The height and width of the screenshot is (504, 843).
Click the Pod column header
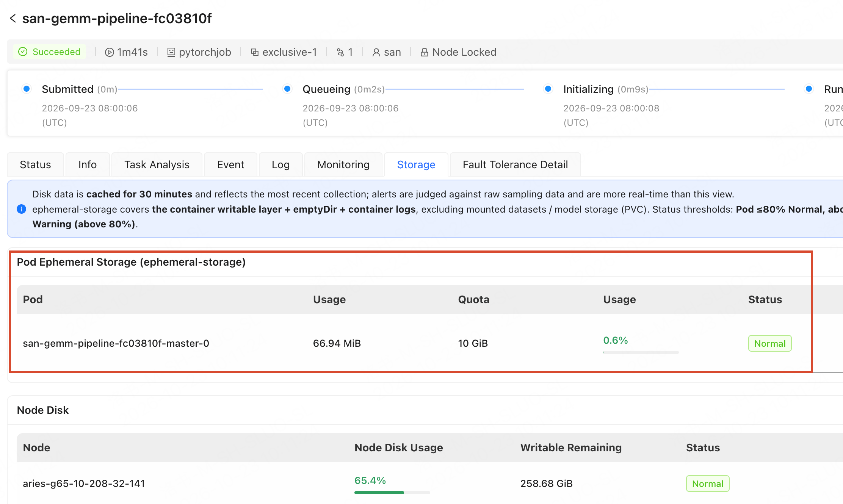pos(33,299)
